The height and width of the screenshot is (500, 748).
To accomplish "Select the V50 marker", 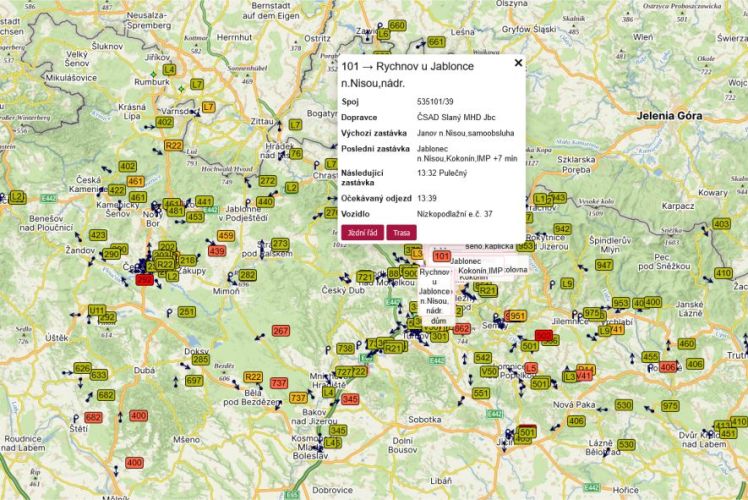I will (x=489, y=370).
